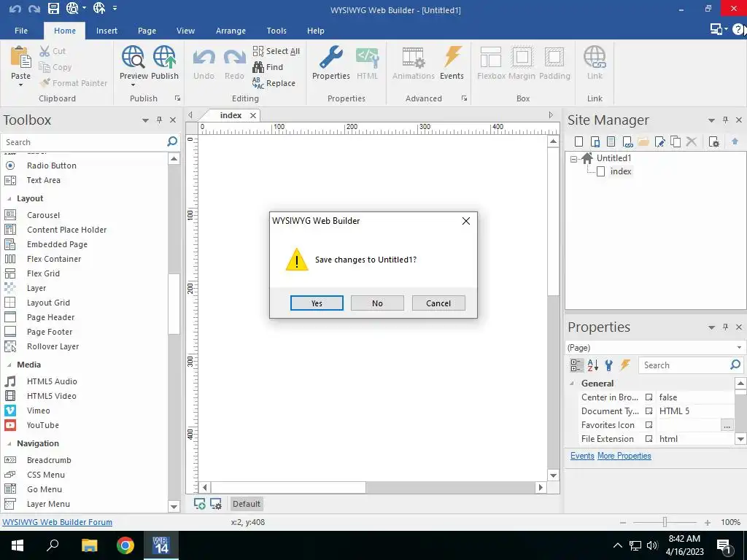Open Properties wrench icon

(331, 57)
